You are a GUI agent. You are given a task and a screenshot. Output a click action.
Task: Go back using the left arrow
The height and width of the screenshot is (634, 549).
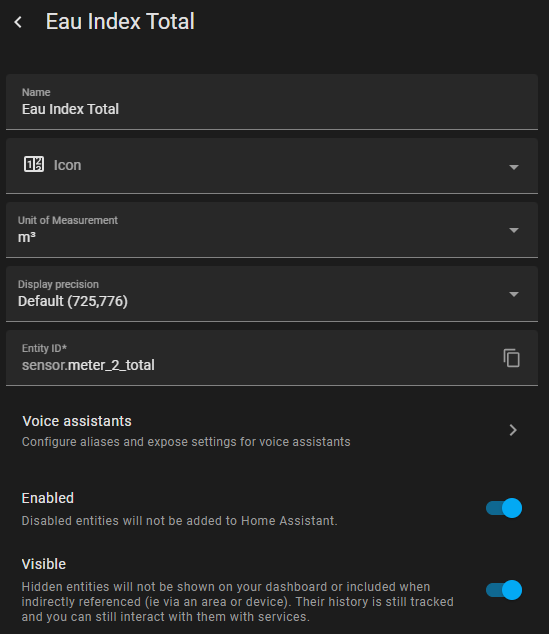(x=18, y=22)
